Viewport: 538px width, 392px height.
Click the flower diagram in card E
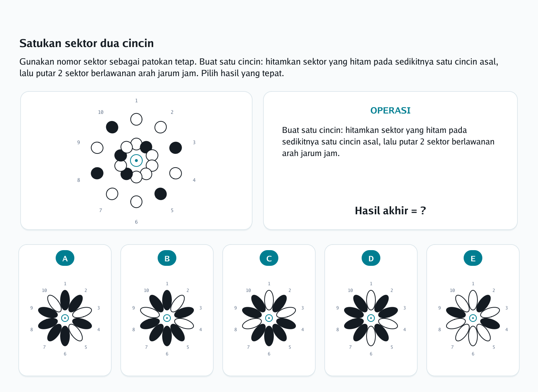473,318
